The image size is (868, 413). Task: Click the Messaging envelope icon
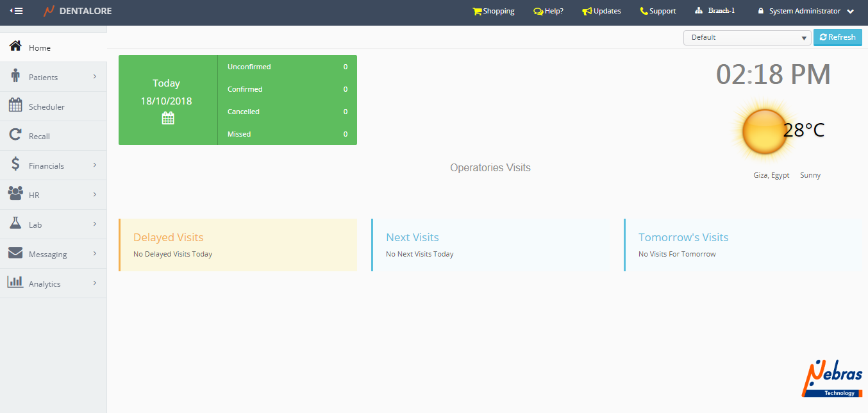click(x=15, y=253)
